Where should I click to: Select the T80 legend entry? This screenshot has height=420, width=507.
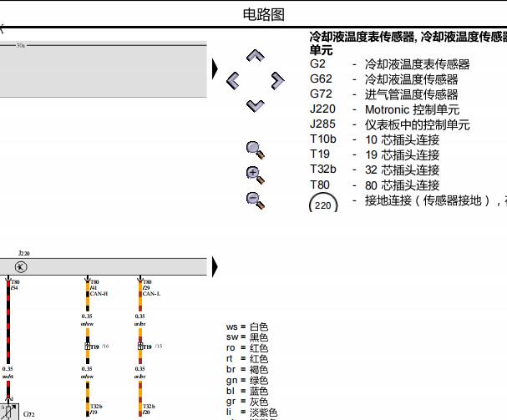374,185
